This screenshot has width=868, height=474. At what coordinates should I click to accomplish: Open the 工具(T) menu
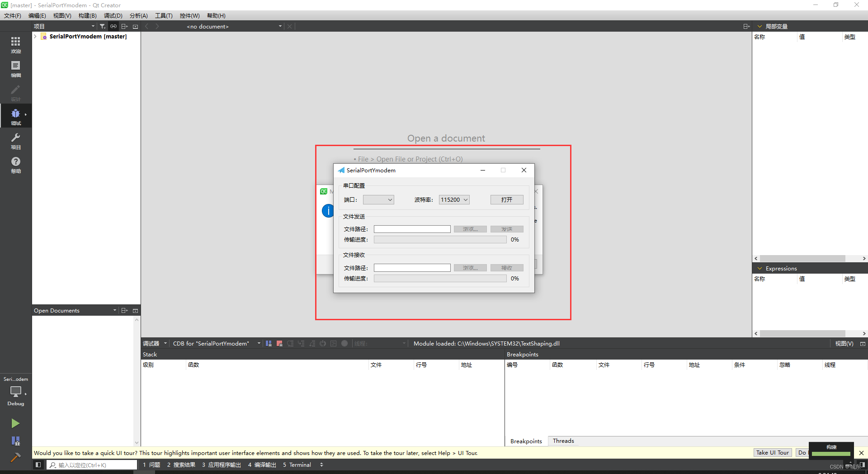pos(164,15)
